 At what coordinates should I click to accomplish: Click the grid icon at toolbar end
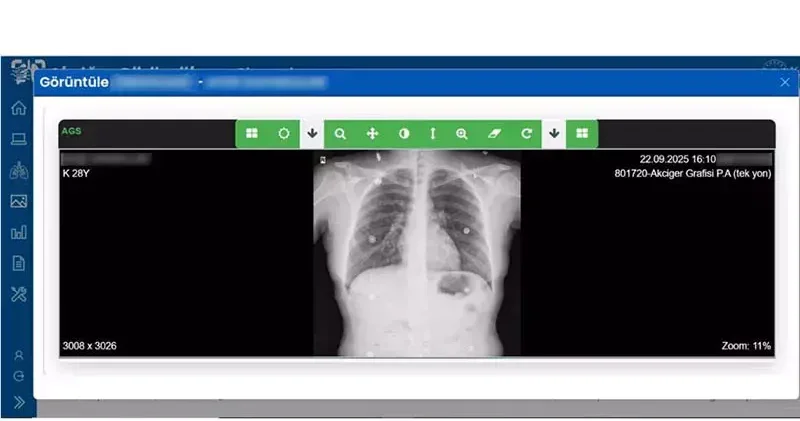click(x=582, y=133)
